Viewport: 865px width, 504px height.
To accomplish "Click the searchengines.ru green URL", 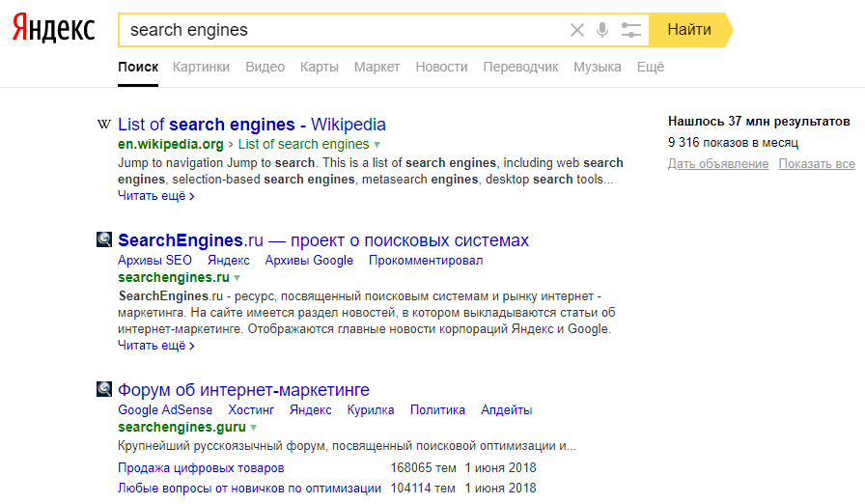I will click(x=174, y=277).
